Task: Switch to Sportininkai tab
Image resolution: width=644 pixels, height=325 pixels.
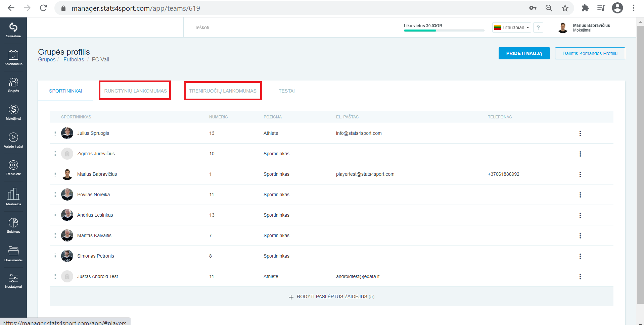Action: pyautogui.click(x=65, y=91)
